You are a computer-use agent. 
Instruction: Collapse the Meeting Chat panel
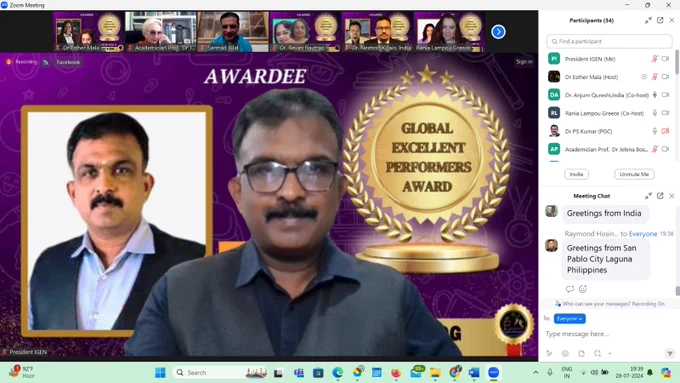[648, 196]
